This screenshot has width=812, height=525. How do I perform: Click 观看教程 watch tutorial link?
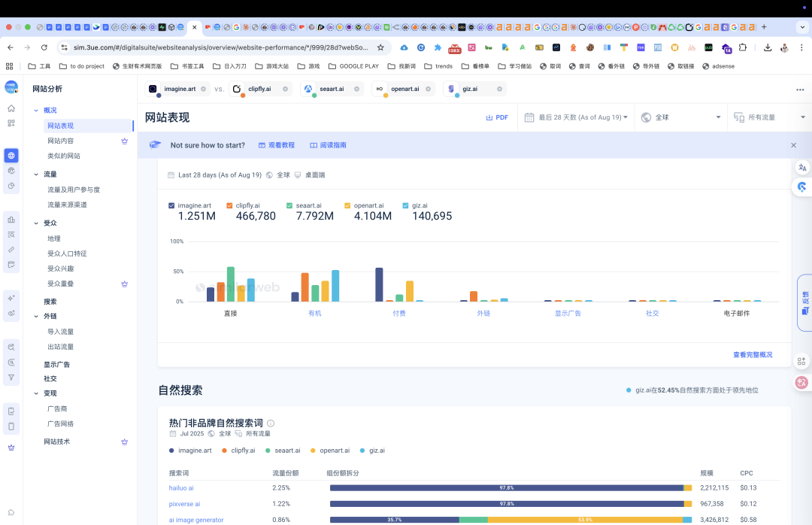click(277, 146)
